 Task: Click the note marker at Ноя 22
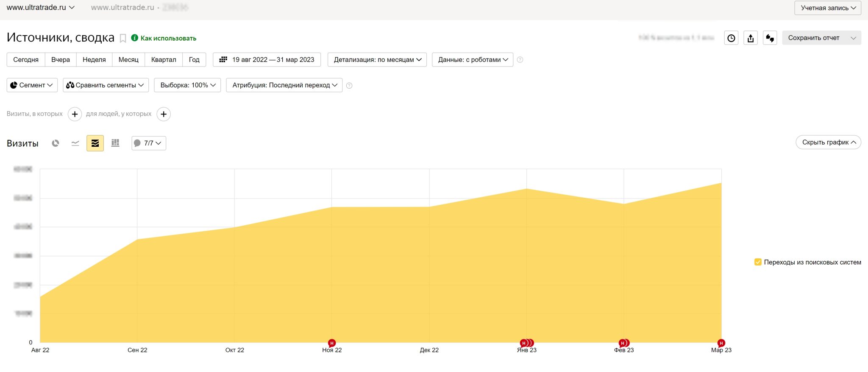[332, 343]
